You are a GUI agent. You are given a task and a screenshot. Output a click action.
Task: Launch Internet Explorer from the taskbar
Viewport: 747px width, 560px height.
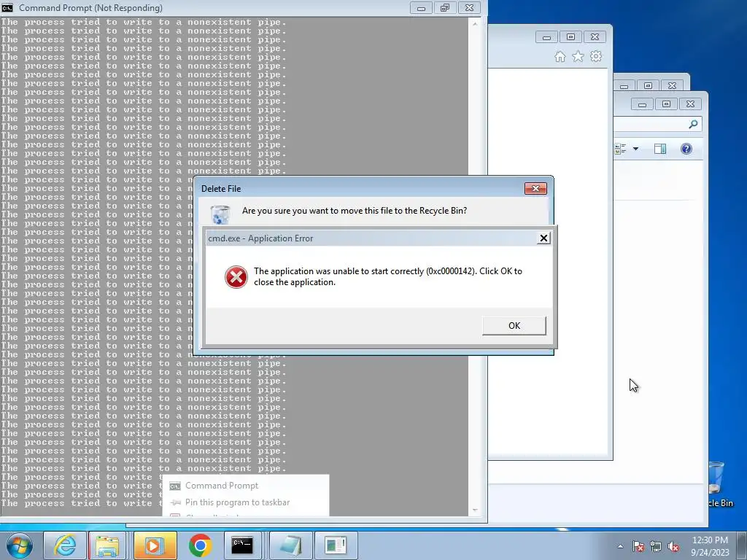pyautogui.click(x=65, y=545)
